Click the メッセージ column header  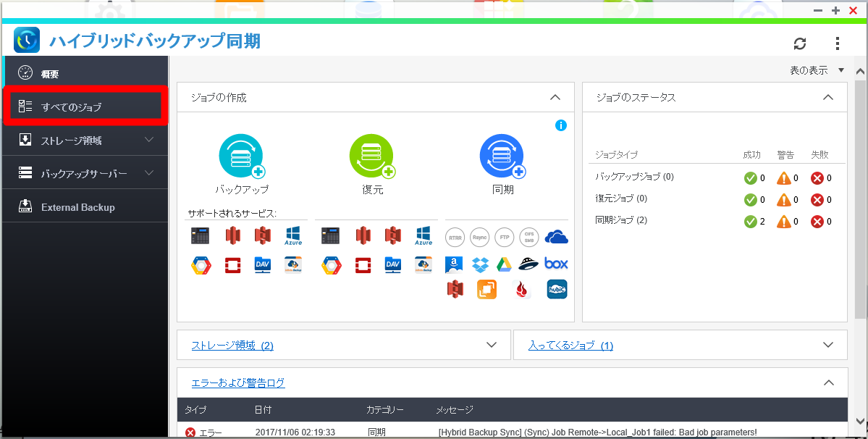pos(455,410)
